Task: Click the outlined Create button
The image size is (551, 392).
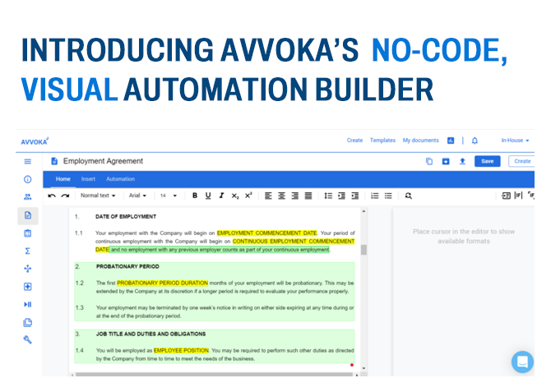Action: [522, 161]
